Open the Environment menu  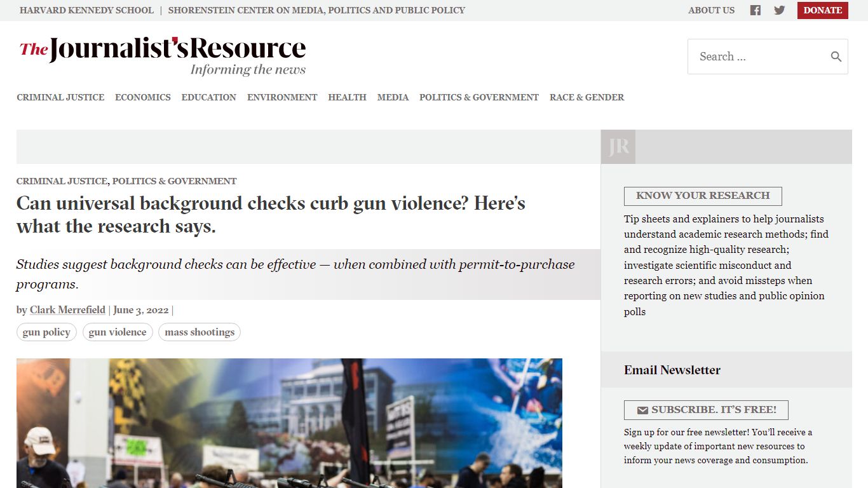[282, 97]
